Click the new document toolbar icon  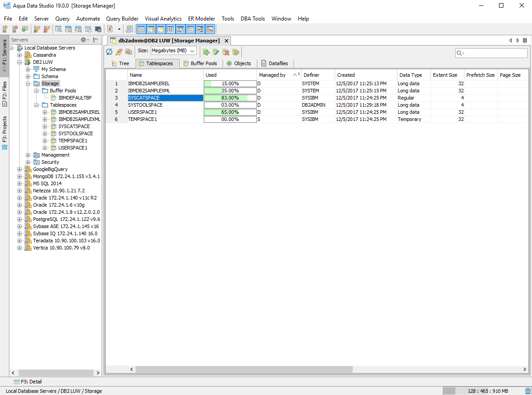click(x=110, y=29)
